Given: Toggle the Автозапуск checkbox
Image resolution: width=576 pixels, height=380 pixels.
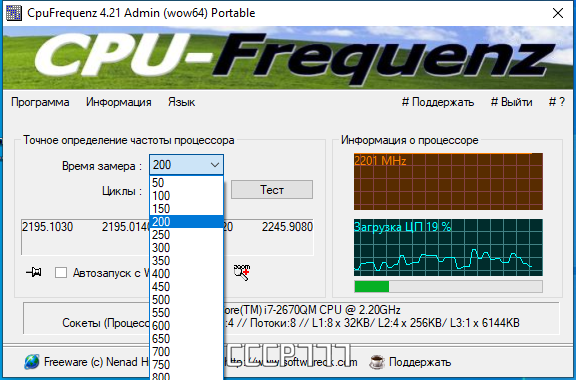Looking at the screenshot, I should 61,273.
